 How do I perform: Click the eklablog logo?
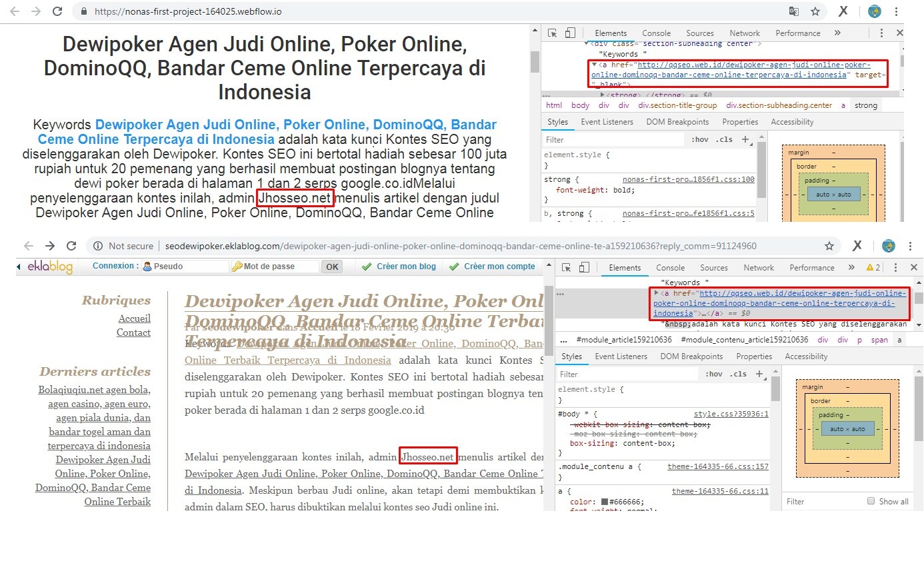[50, 267]
